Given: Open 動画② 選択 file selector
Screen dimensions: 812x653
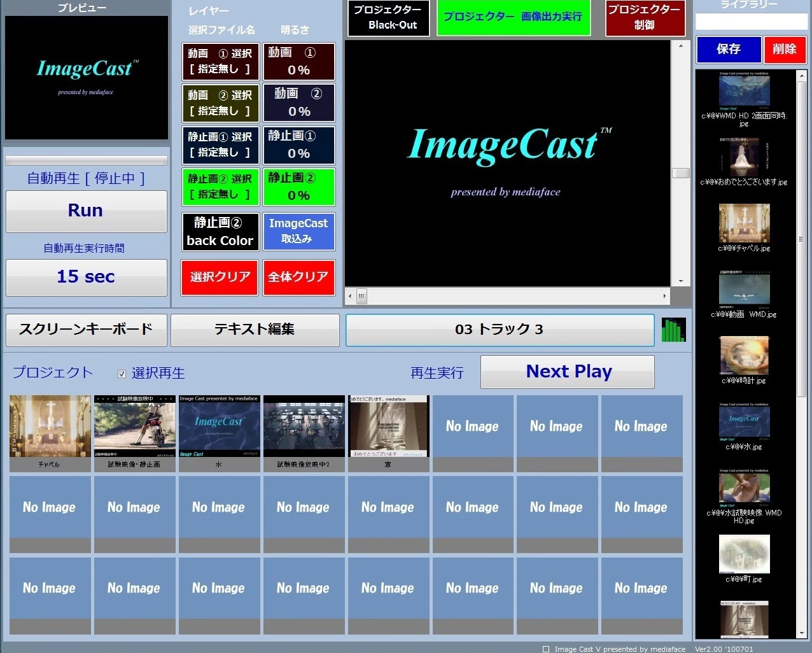Looking at the screenshot, I should pyautogui.click(x=220, y=103).
